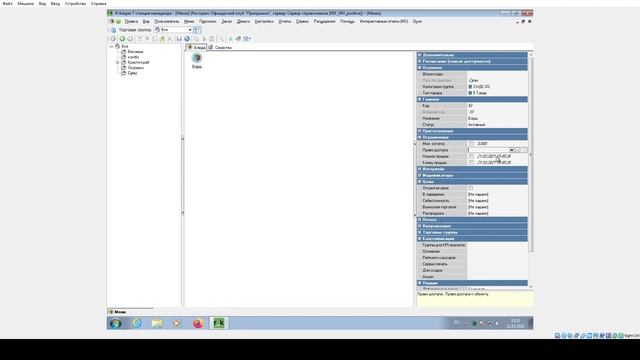Image resolution: width=640 pixels, height=360 pixels.
Task: Click the red X delete toolbar icon
Action: (x=170, y=39)
